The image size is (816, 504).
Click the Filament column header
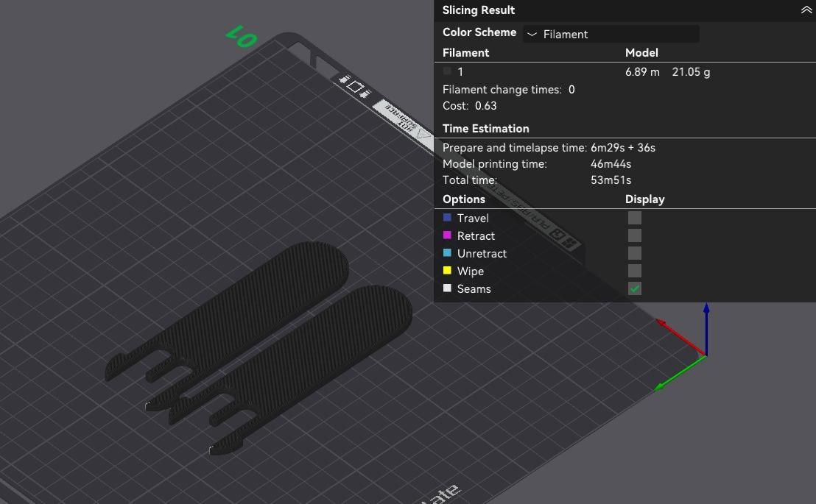[x=465, y=52]
